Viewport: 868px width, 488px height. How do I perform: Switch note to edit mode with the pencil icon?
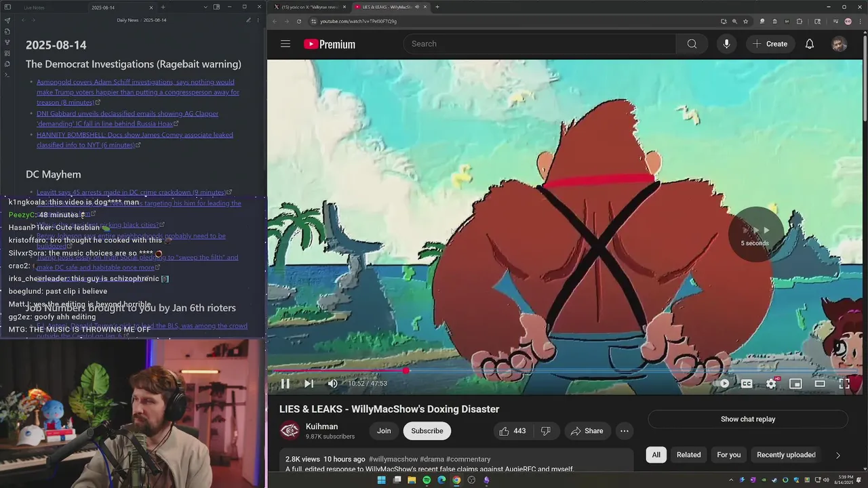click(248, 20)
